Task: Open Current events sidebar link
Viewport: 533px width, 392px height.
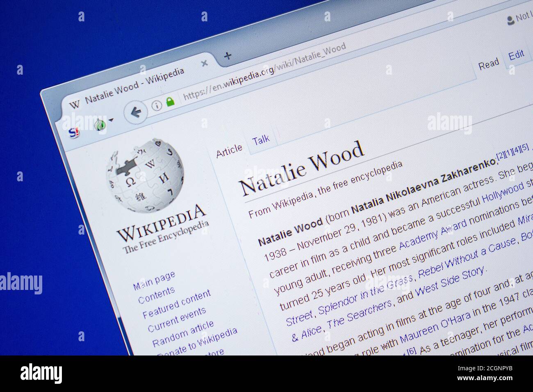Action: pyautogui.click(x=177, y=319)
